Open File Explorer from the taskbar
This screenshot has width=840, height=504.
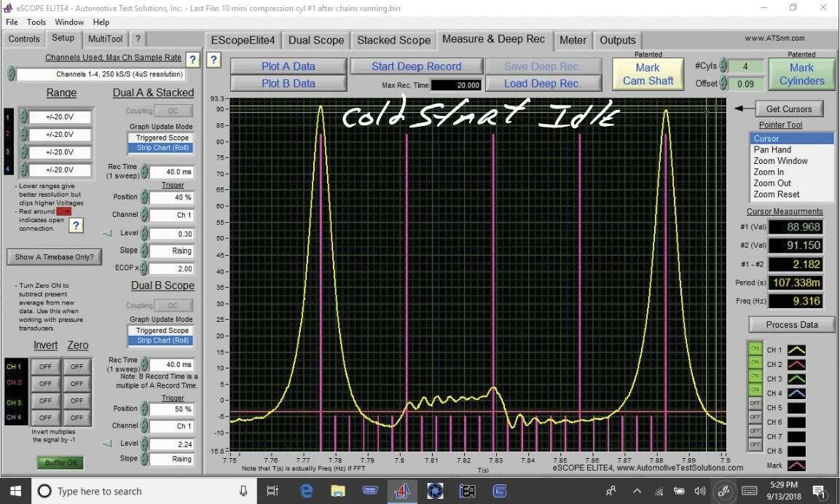337,491
